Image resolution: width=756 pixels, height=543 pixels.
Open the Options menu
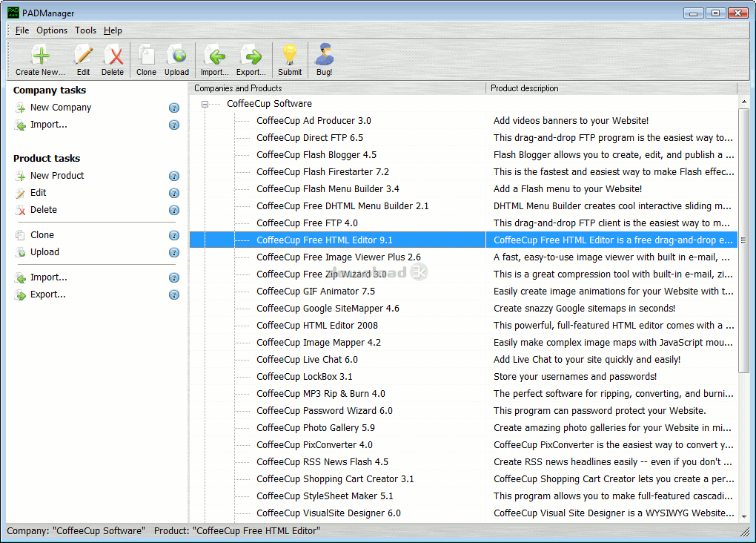click(x=52, y=30)
